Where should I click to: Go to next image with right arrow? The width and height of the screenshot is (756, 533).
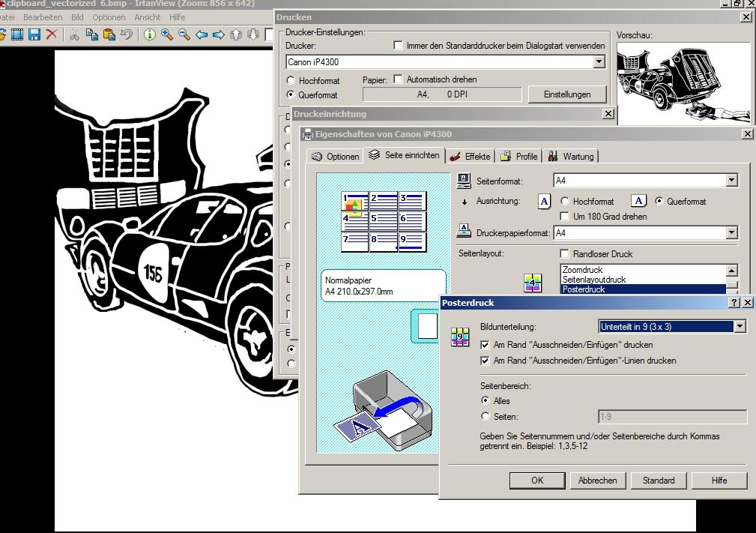219,34
